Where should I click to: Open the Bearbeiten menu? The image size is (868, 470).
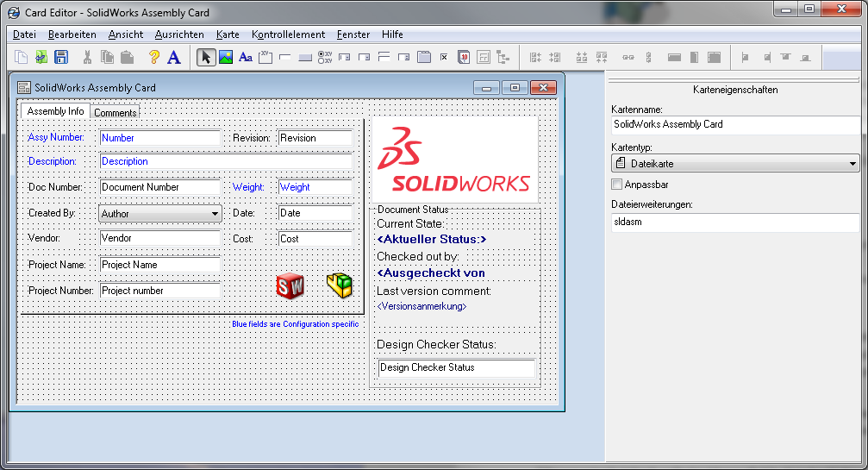coord(72,34)
